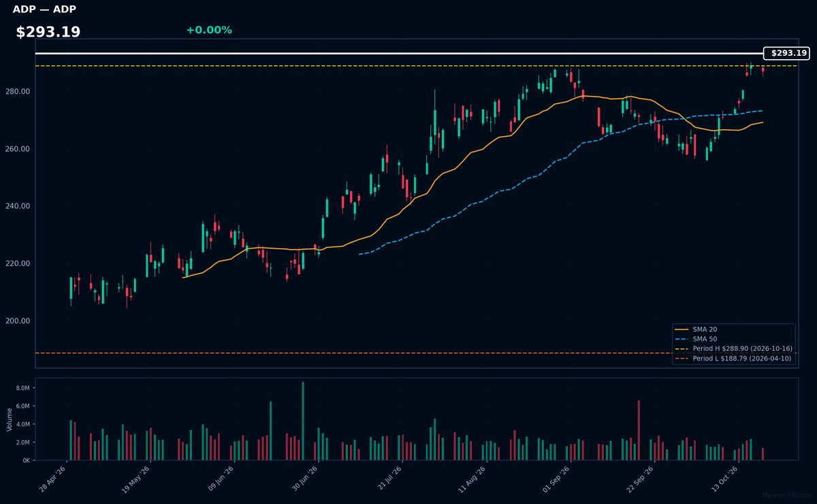Select Period L $188.79 legend entry
The width and height of the screenshot is (817, 504).
tap(735, 358)
